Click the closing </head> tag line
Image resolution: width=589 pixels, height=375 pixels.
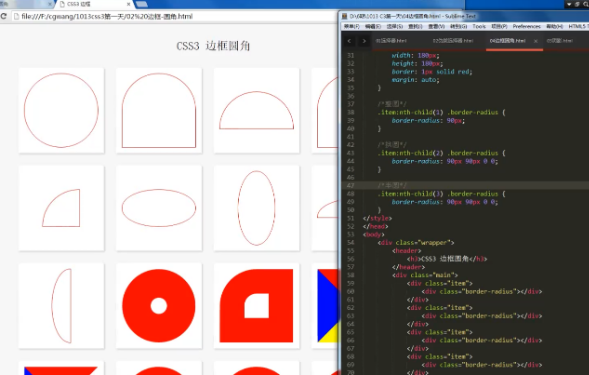click(375, 226)
